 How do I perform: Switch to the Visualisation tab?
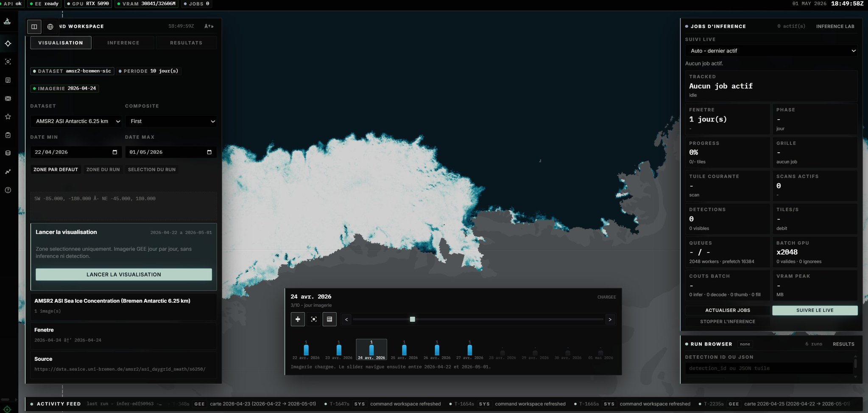point(61,43)
